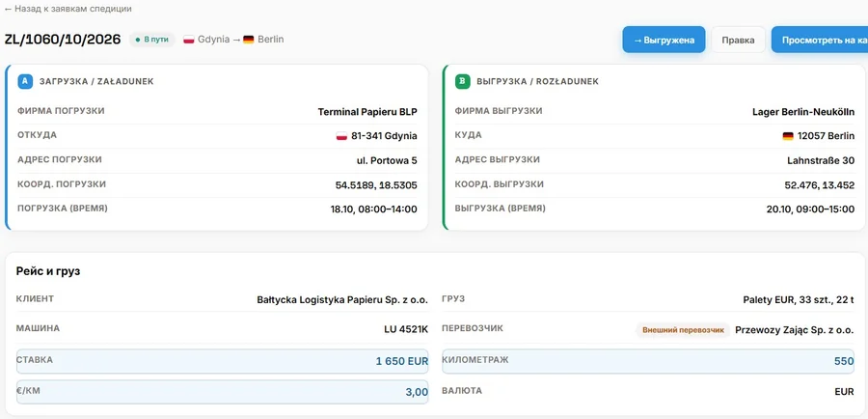Click vehicle plate LU 4521K
Screen dimensions: 868x419
406,329
